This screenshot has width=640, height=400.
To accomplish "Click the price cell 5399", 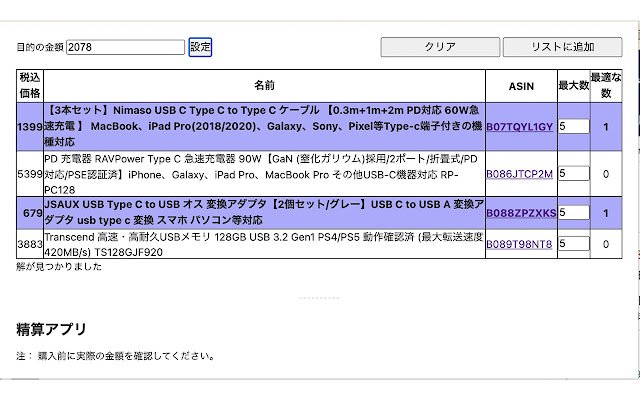I will (30, 174).
